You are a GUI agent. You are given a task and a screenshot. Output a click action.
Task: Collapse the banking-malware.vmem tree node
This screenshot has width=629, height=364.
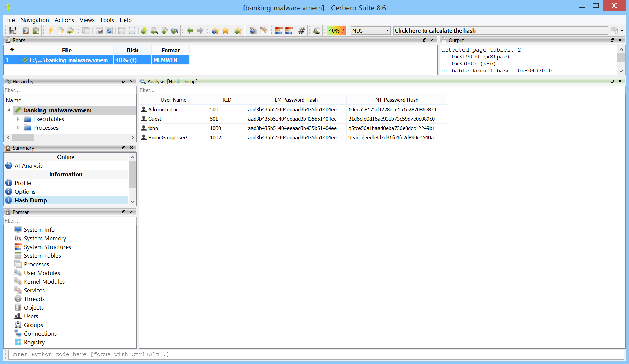coord(9,110)
